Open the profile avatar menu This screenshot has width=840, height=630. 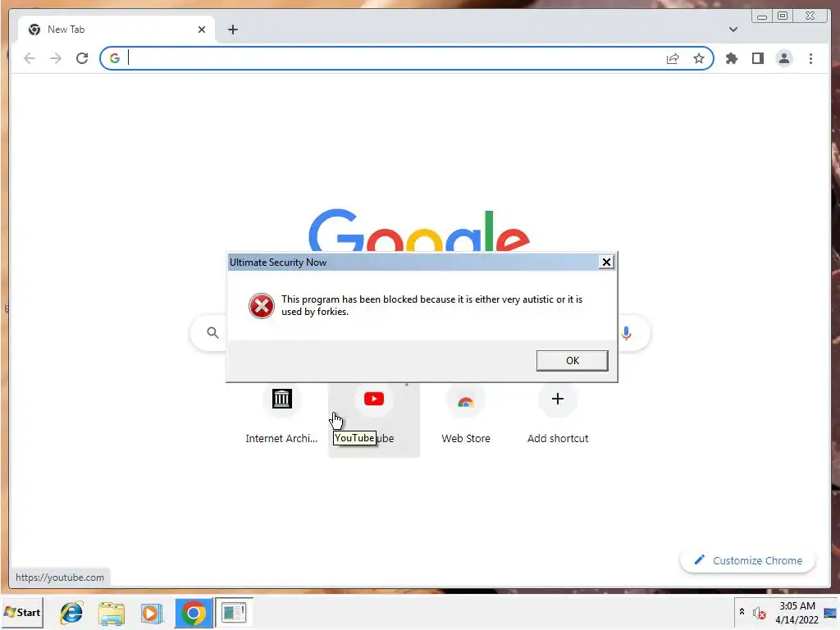pos(783,58)
